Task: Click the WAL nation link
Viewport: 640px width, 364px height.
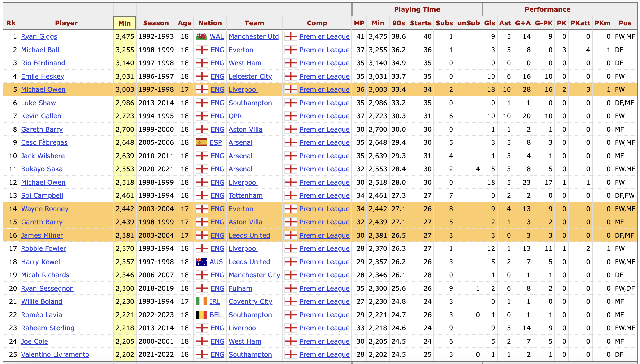Action: point(216,37)
